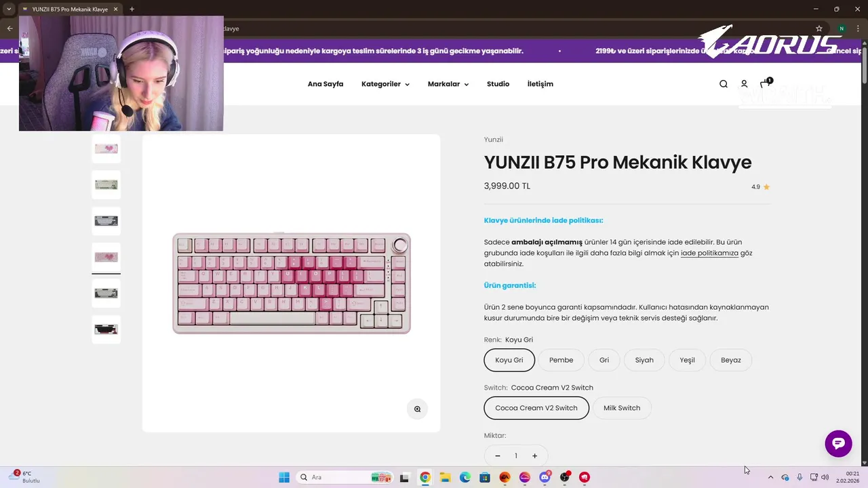Open Chrome in the Windows taskbar

click(x=425, y=477)
